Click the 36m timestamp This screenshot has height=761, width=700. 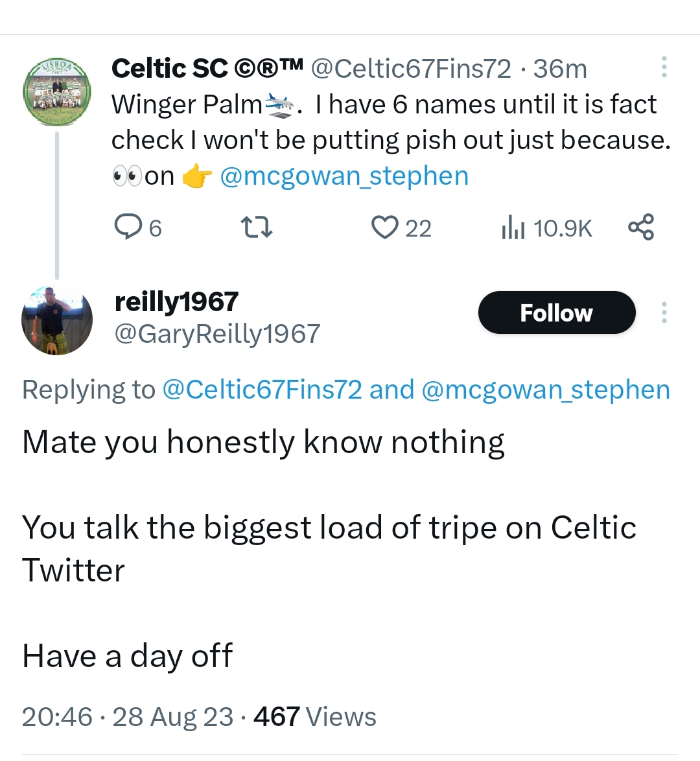pyautogui.click(x=560, y=68)
